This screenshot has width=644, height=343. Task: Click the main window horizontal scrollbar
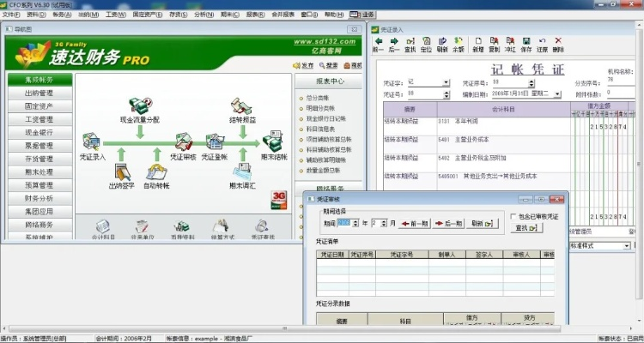coord(284,328)
